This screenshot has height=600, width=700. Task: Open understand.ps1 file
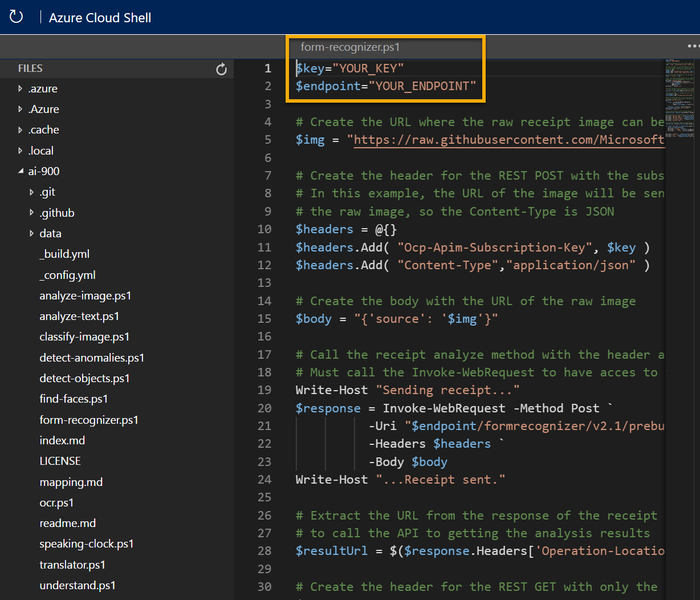pos(78,585)
